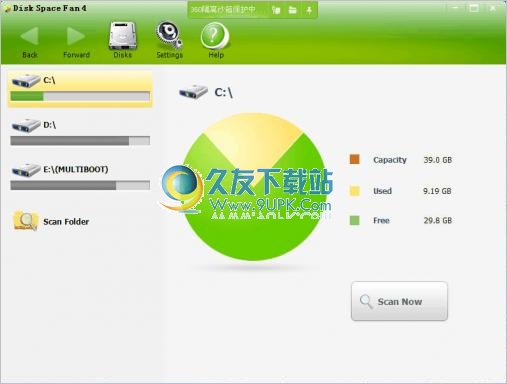The width and height of the screenshot is (507, 384).
Task: Click the D:\ usage progress bar
Action: pyautogui.click(x=80, y=141)
